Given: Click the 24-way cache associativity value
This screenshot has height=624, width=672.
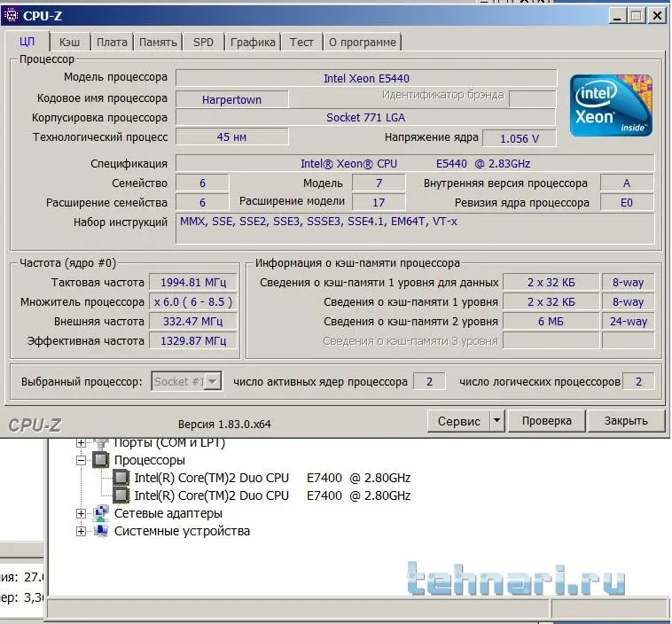Looking at the screenshot, I should coord(629,322).
